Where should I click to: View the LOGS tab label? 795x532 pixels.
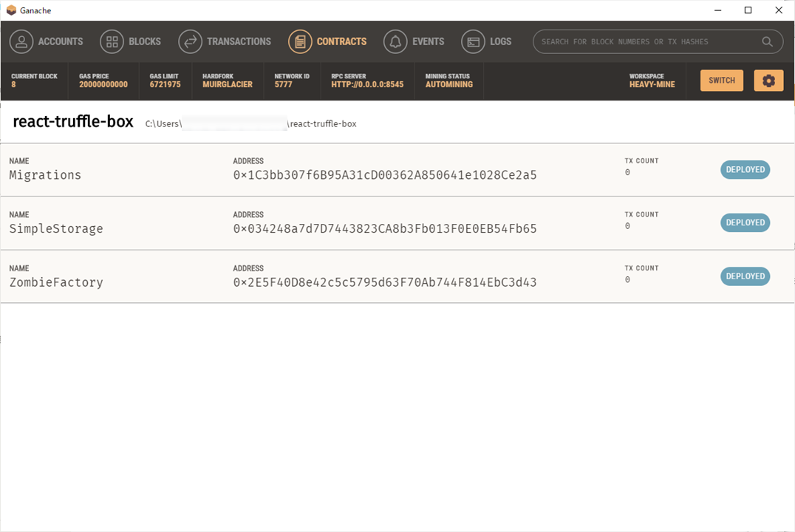(x=500, y=41)
